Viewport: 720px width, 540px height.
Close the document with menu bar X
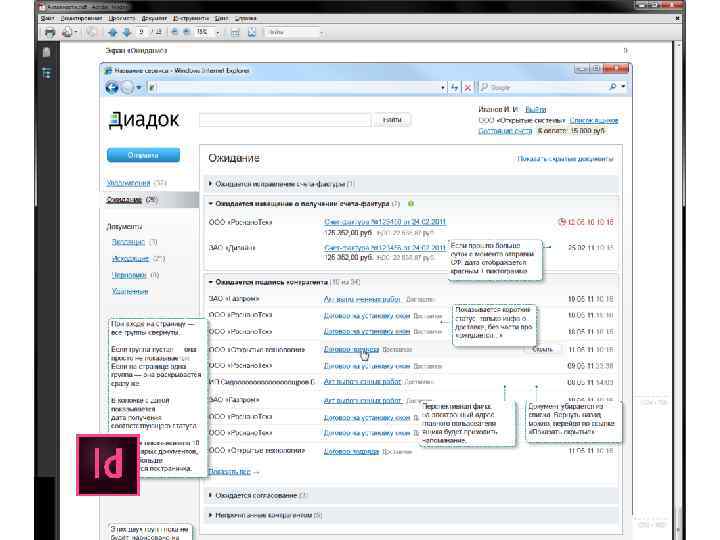coord(677,18)
